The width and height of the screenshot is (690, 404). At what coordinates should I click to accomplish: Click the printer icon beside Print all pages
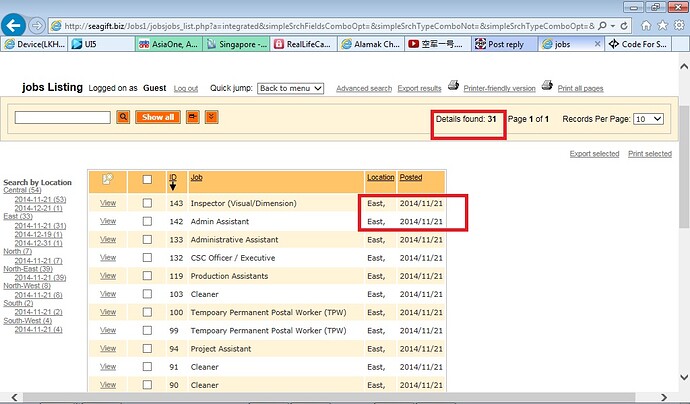(547, 85)
